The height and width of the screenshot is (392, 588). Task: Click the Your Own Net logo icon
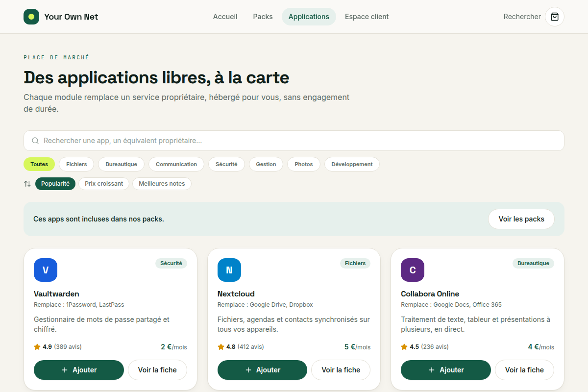(x=31, y=17)
